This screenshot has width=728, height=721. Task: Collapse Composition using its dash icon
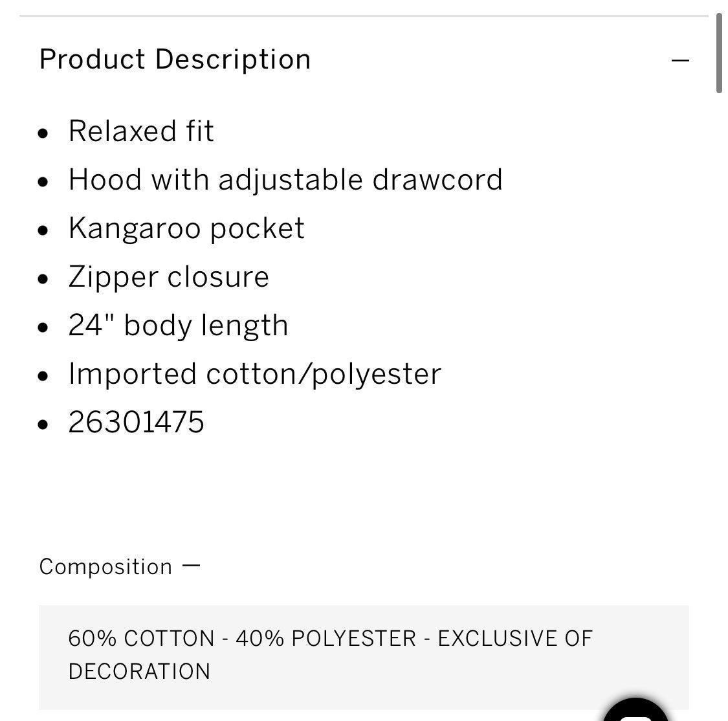click(x=191, y=566)
